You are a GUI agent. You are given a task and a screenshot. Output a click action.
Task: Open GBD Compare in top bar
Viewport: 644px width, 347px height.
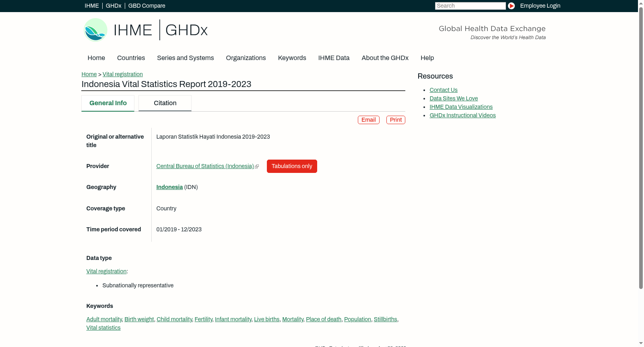point(147,6)
